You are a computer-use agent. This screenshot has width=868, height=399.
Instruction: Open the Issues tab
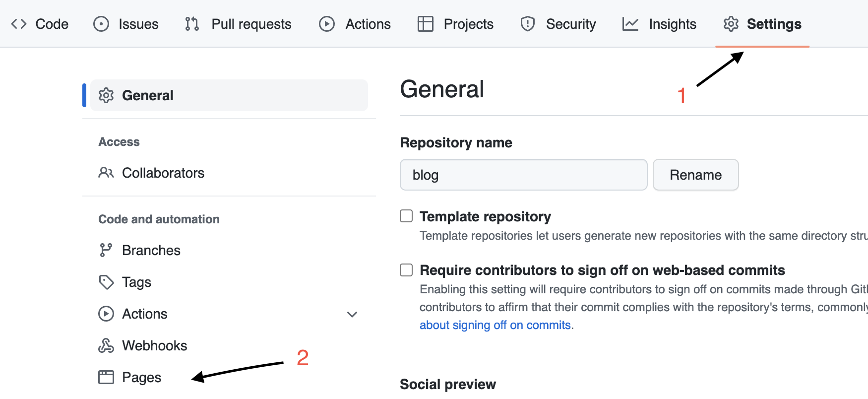coord(126,24)
